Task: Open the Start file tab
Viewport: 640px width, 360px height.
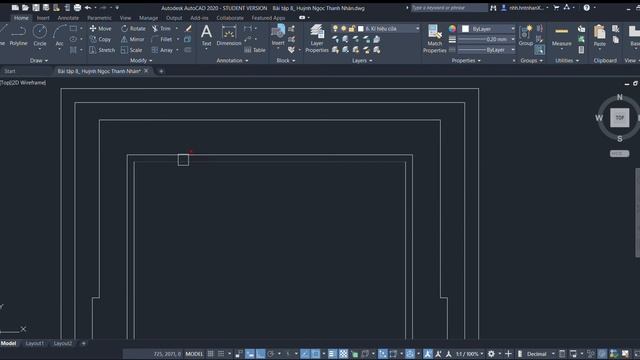Action: 10,71
